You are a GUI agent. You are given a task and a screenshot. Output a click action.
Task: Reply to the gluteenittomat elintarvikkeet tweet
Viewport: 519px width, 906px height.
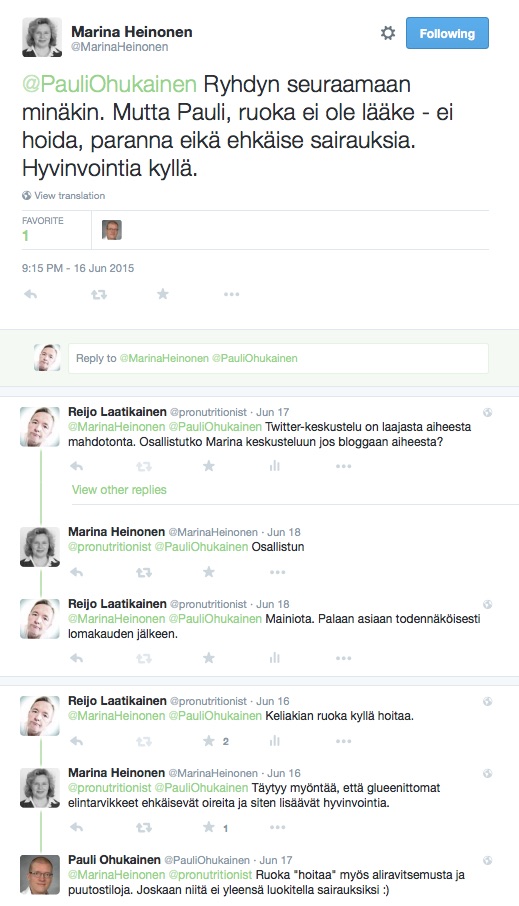point(76,827)
